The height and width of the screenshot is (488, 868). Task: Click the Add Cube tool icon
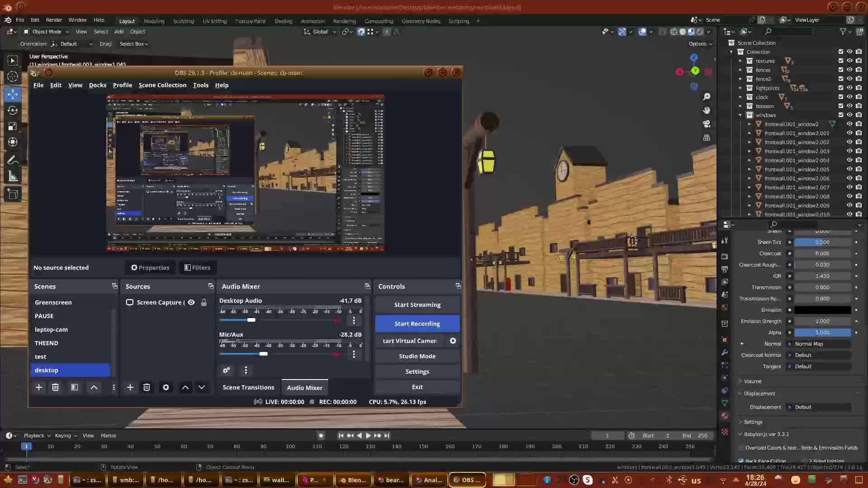coord(13,195)
